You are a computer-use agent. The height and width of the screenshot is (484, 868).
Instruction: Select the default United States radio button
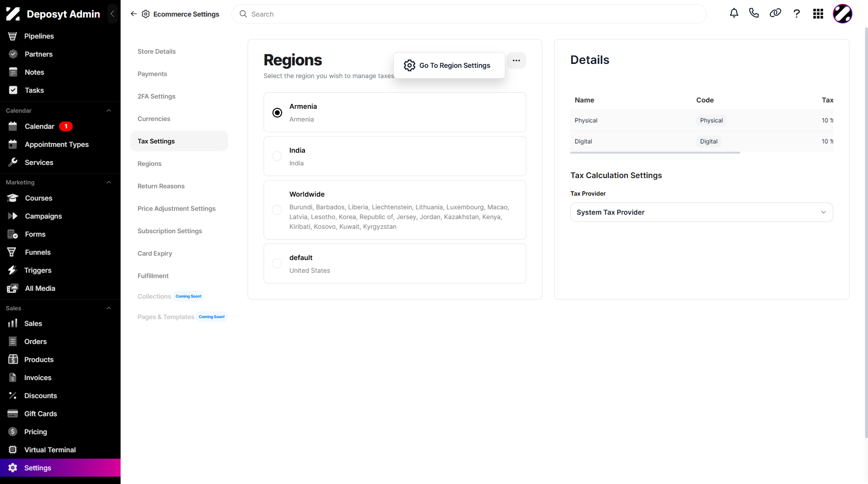277,263
